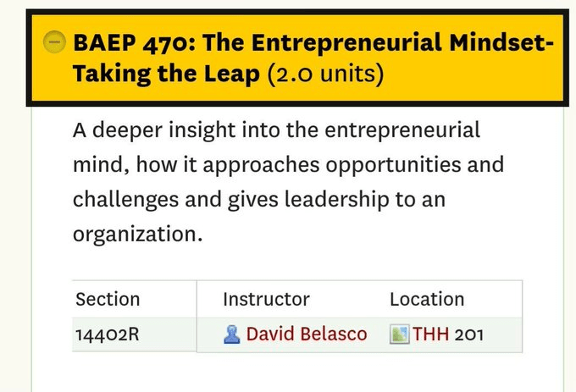The image size is (576, 392).
Task: Click the (2.0 units) label
Action: (325, 75)
